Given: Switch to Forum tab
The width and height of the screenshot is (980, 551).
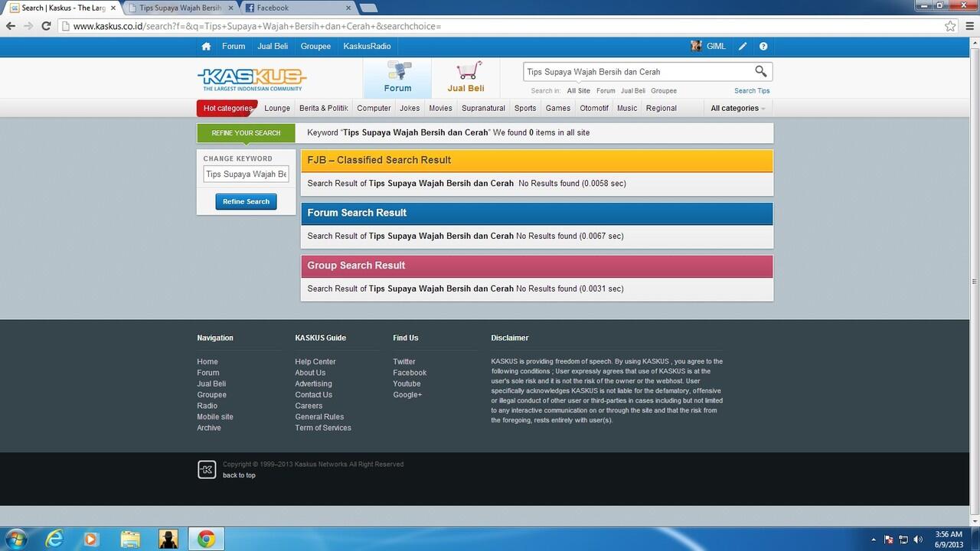Looking at the screenshot, I should pos(397,77).
